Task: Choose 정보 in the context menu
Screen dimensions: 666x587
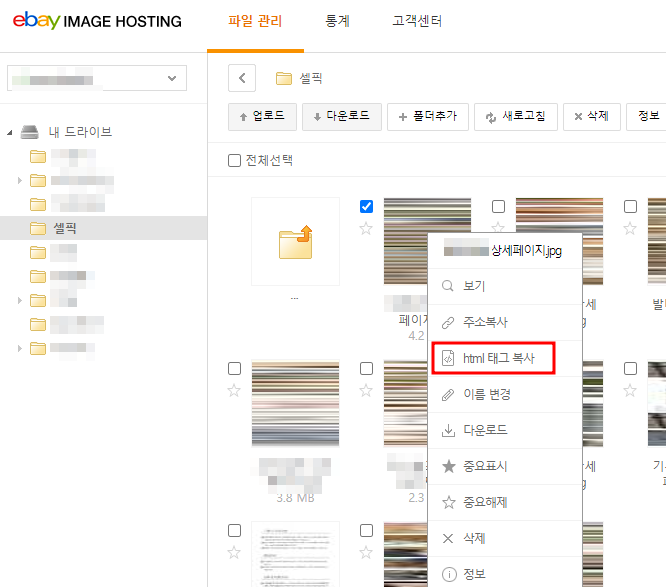Action: (x=505, y=574)
